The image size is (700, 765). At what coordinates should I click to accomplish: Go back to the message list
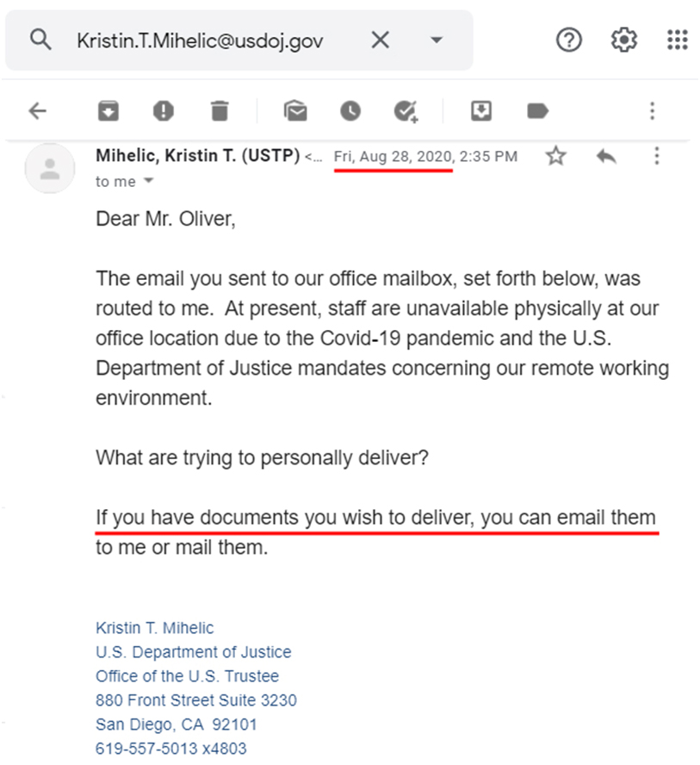click(37, 111)
